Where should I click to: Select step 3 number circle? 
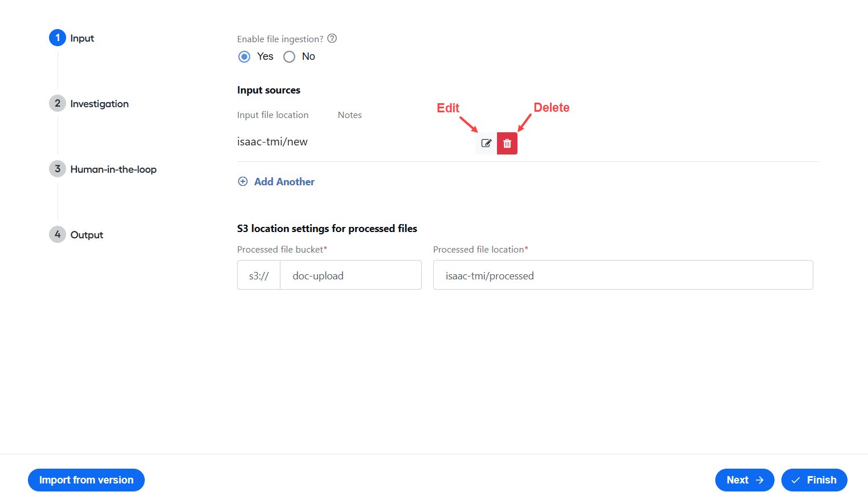(58, 169)
